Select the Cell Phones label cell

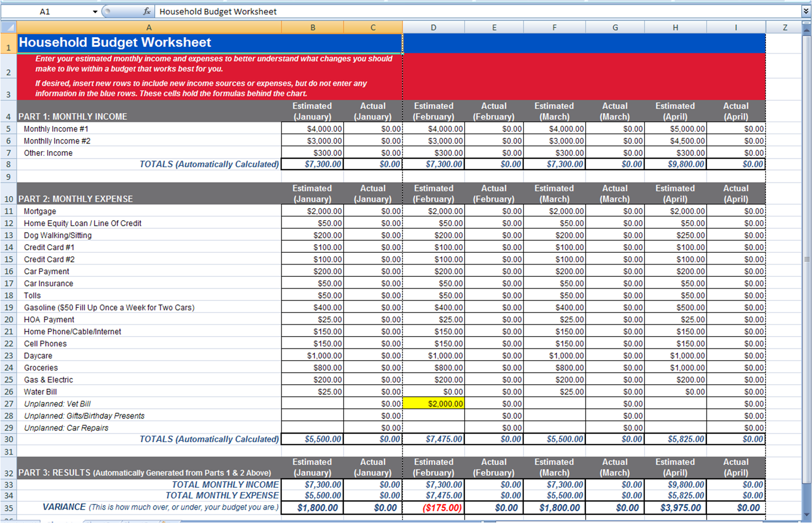pos(149,344)
